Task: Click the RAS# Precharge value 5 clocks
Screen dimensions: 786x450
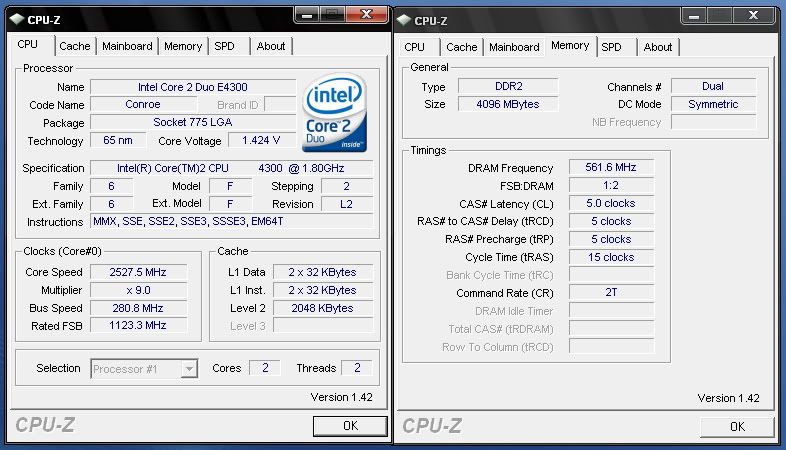Action: pyautogui.click(x=612, y=240)
